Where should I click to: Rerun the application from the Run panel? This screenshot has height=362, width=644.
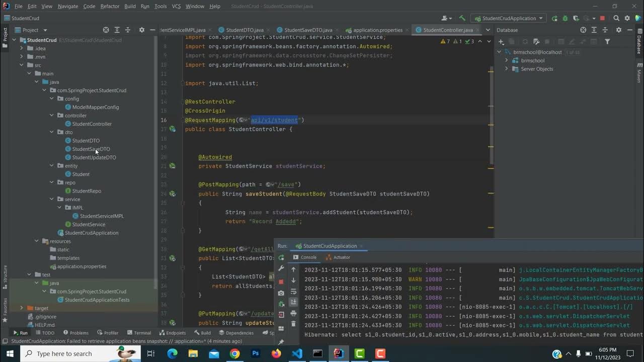[x=281, y=258]
